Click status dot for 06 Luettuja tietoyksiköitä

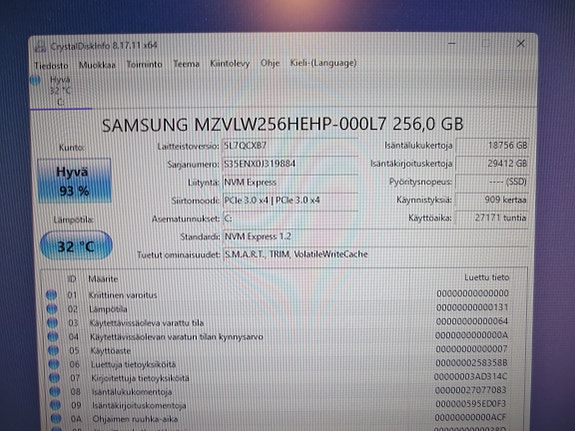[x=54, y=364]
